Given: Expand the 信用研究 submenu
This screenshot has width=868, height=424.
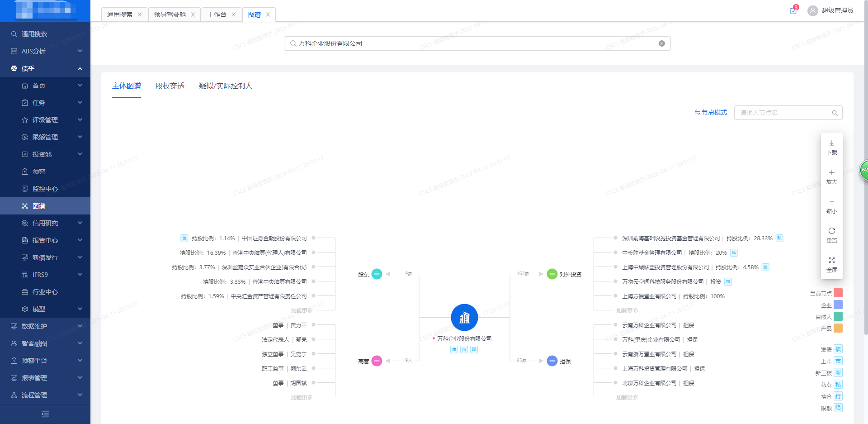Looking at the screenshot, I should 45,223.
